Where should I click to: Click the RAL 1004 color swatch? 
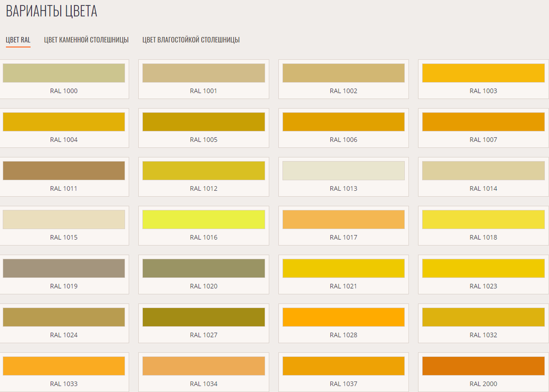click(64, 122)
